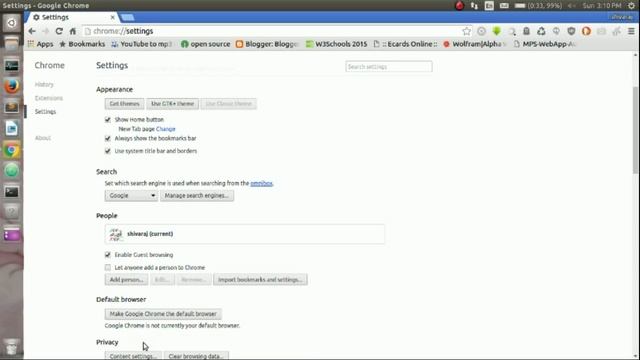
Task: Go back using the browser back arrow
Action: click(x=32, y=31)
